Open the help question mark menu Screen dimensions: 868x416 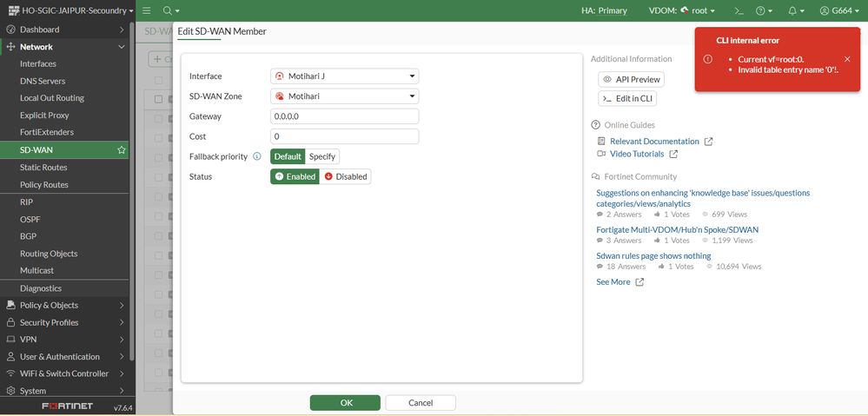[x=764, y=10]
